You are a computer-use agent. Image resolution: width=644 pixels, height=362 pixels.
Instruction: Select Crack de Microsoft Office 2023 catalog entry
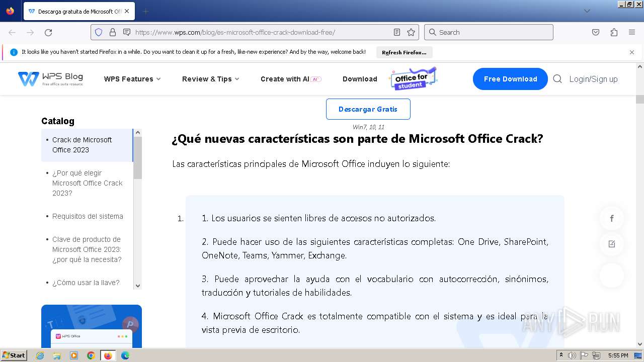coord(87,145)
